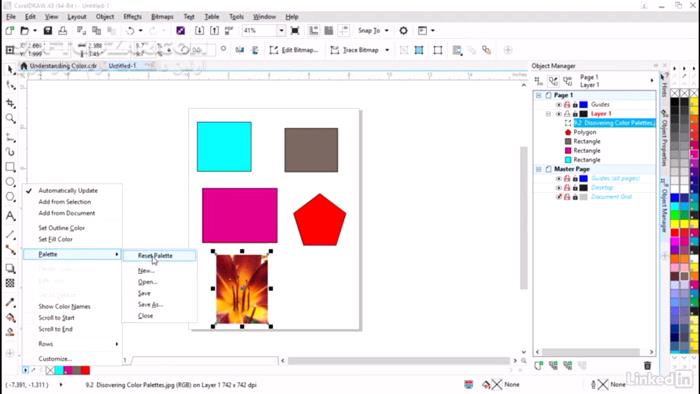Click the Undo icon
The height and width of the screenshot is (394, 700).
click(130, 30)
